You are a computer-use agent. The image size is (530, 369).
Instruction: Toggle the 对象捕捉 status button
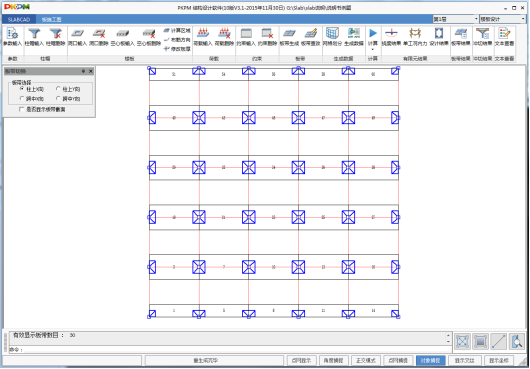coord(431,361)
